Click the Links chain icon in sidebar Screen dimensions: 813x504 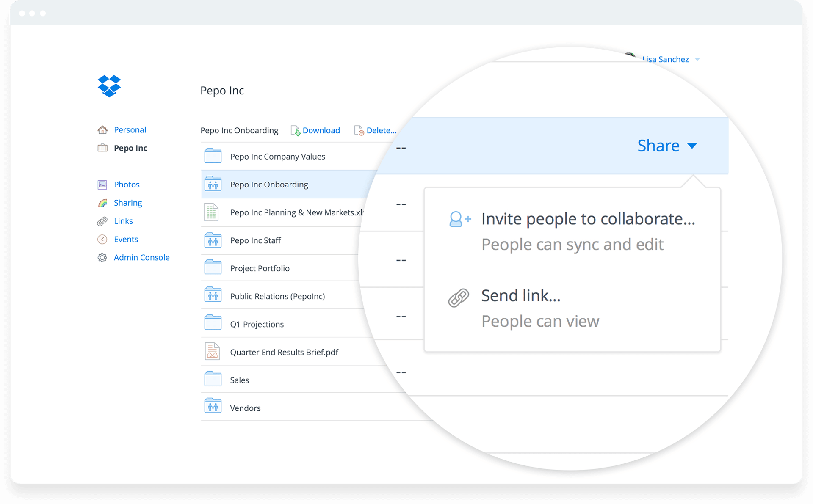tap(102, 221)
